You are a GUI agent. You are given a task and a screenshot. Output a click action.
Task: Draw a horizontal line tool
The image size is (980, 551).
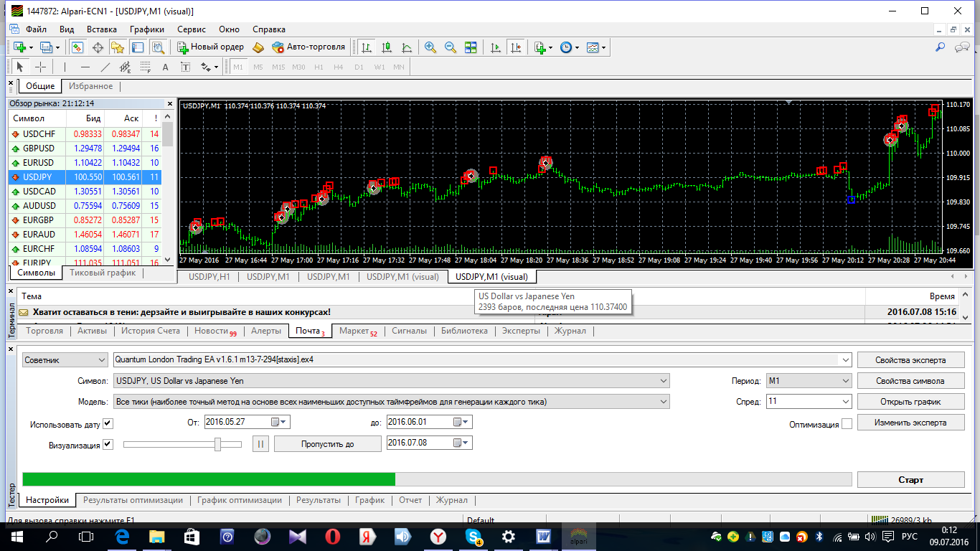coord(85,67)
